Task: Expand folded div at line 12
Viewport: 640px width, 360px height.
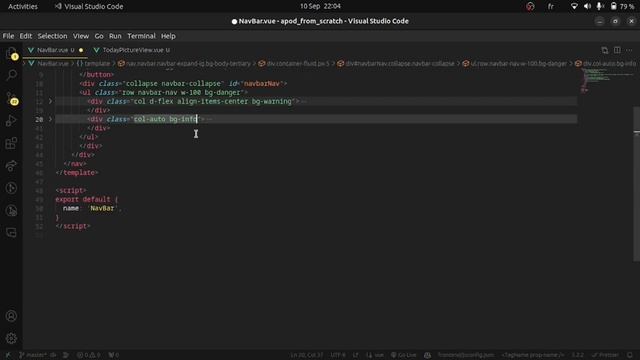Action: [50, 101]
